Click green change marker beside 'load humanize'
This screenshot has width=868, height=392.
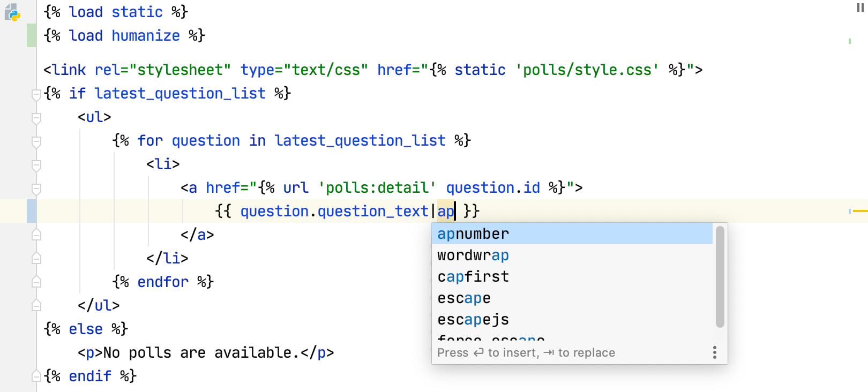coord(32,35)
